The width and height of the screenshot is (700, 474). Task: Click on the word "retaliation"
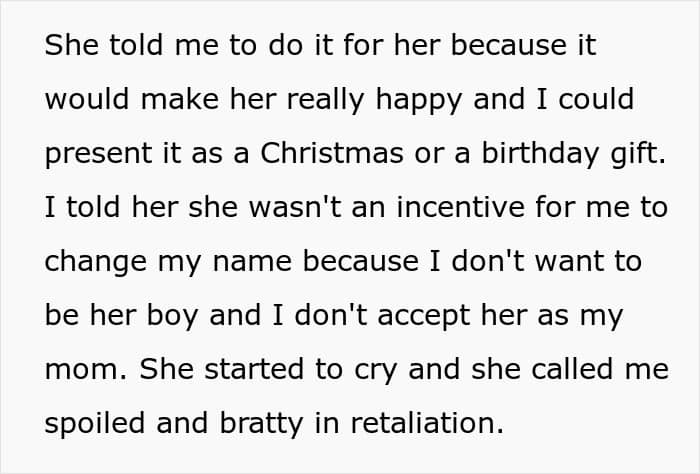(427, 423)
